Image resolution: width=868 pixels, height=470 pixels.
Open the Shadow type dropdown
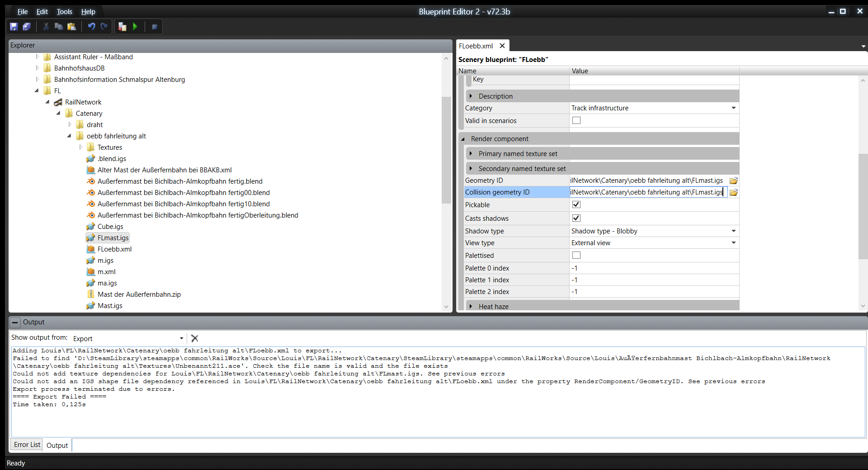click(733, 231)
